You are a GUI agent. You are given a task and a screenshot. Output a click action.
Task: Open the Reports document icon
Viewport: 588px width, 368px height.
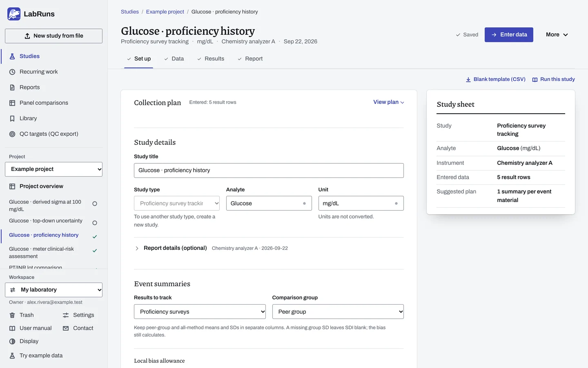pos(12,88)
